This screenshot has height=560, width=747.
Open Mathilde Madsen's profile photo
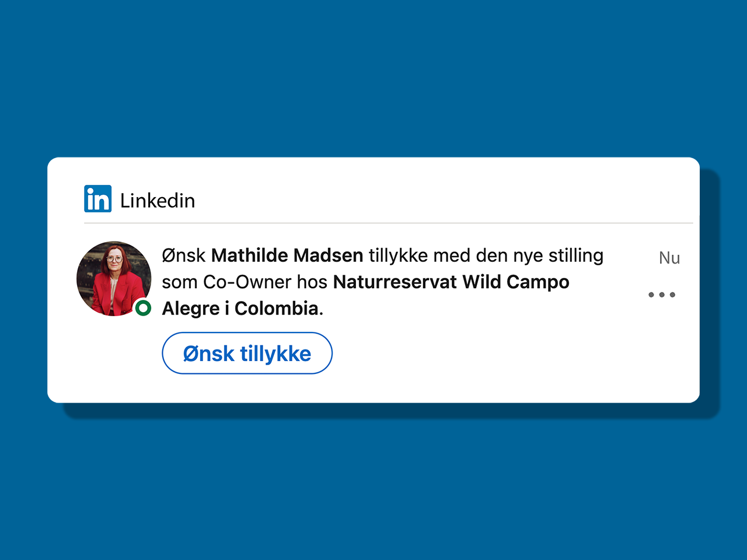point(114,278)
